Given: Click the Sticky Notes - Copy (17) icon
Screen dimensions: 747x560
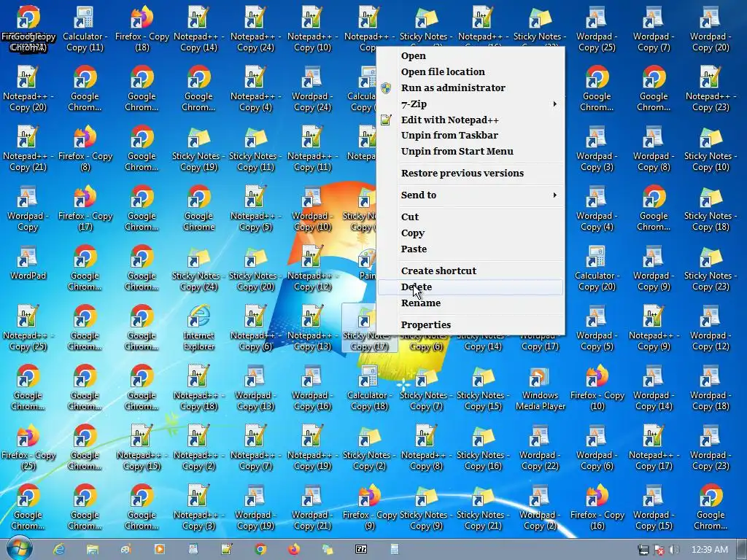Looking at the screenshot, I should pyautogui.click(x=369, y=327).
